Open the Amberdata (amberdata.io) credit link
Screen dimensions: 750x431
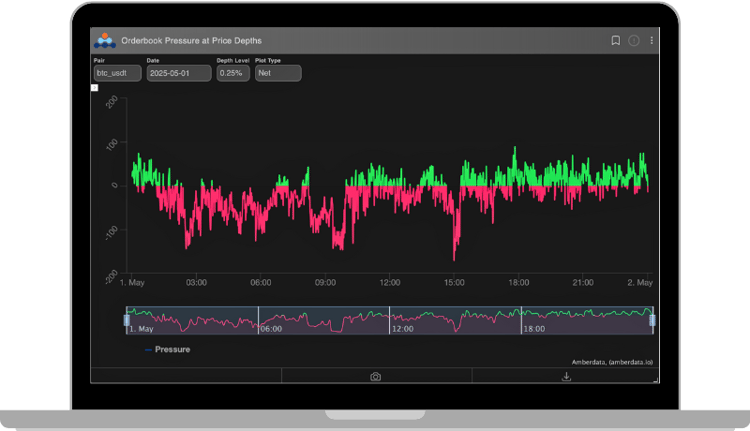[x=612, y=362]
